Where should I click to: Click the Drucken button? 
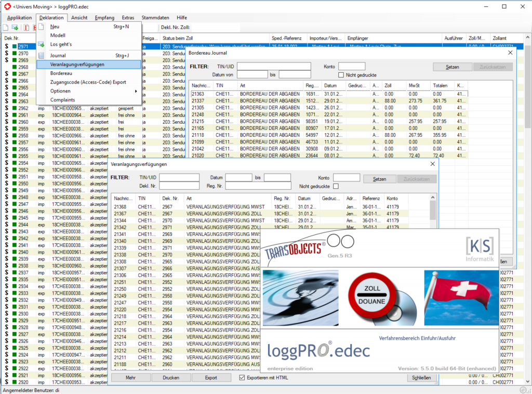[x=170, y=378]
